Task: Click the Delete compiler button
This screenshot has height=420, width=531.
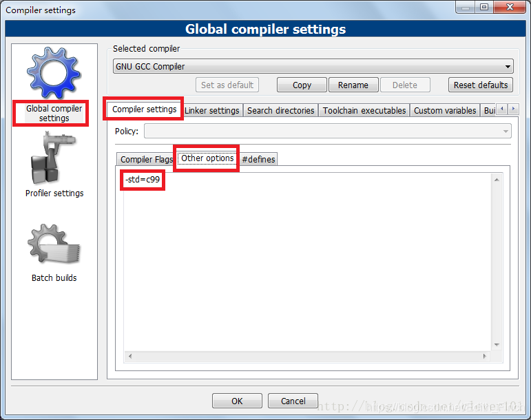Action: click(x=405, y=85)
